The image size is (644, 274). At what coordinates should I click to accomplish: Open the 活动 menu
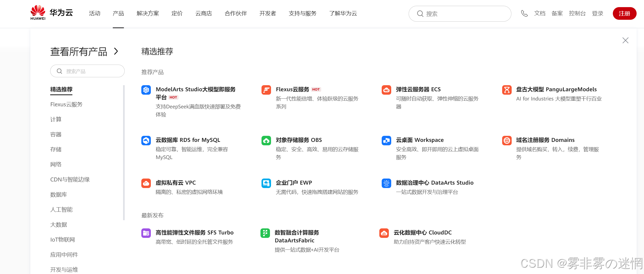click(95, 13)
